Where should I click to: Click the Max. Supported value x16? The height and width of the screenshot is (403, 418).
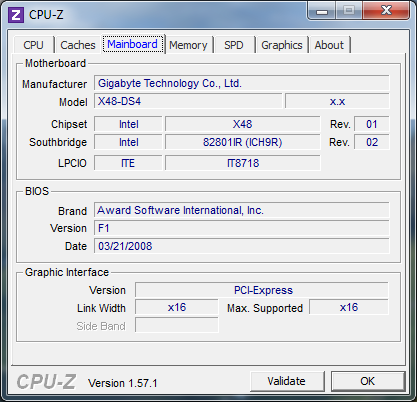tap(349, 307)
